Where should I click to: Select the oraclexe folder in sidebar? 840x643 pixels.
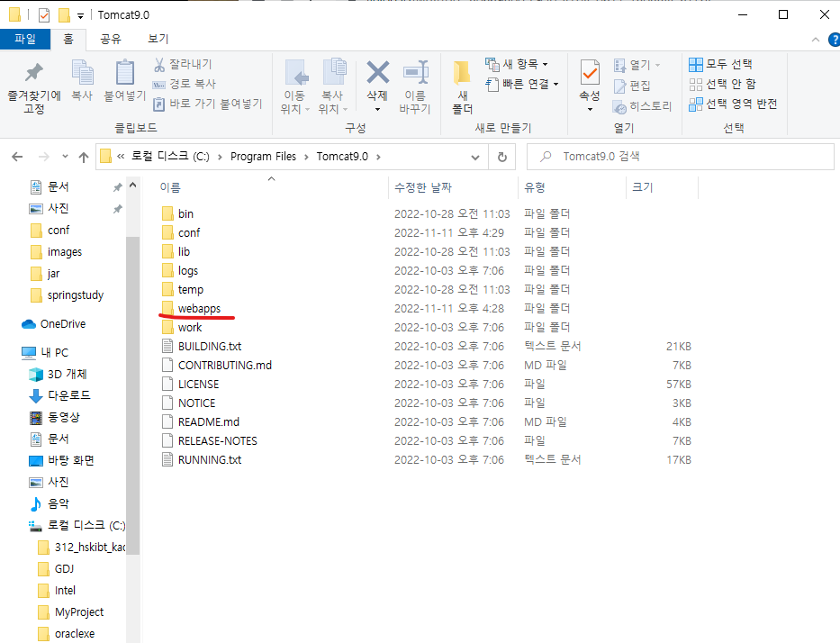[x=75, y=634]
